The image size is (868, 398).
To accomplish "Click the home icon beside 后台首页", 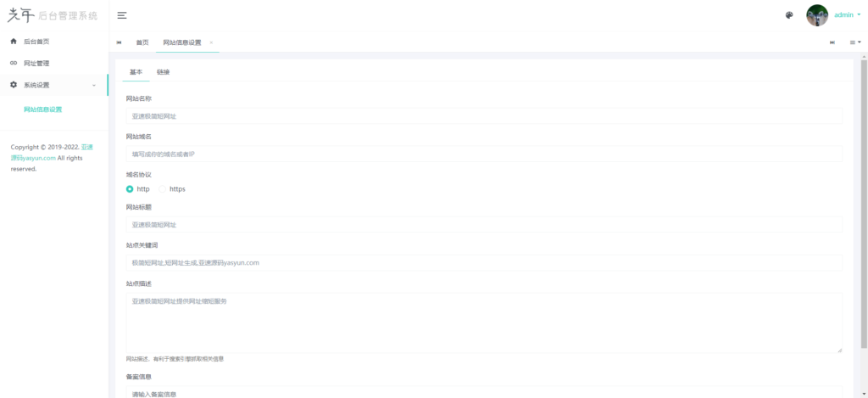I will pyautogui.click(x=14, y=42).
